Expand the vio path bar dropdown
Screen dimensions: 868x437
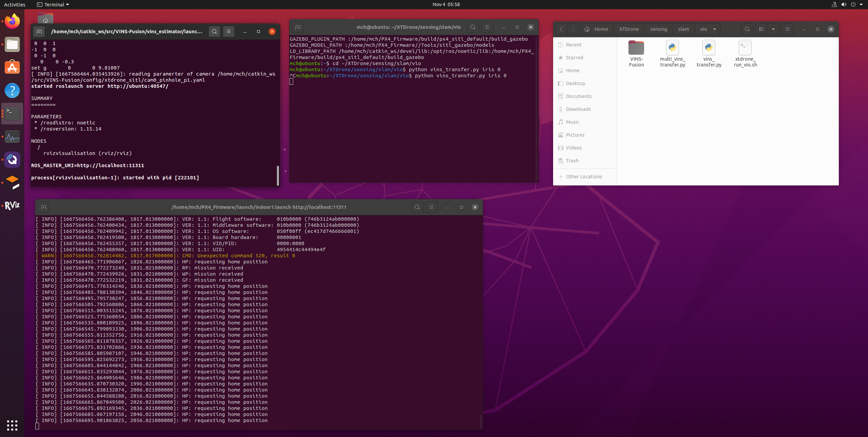714,29
